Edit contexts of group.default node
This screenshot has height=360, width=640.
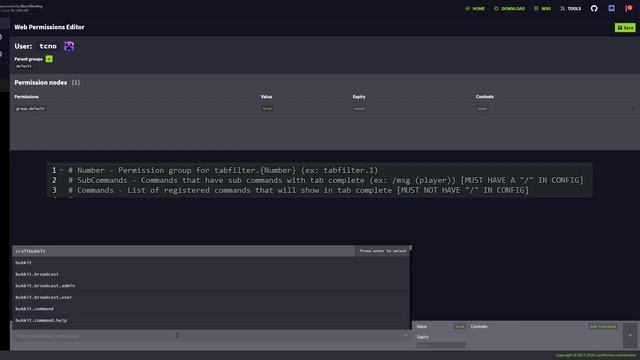tap(482, 109)
